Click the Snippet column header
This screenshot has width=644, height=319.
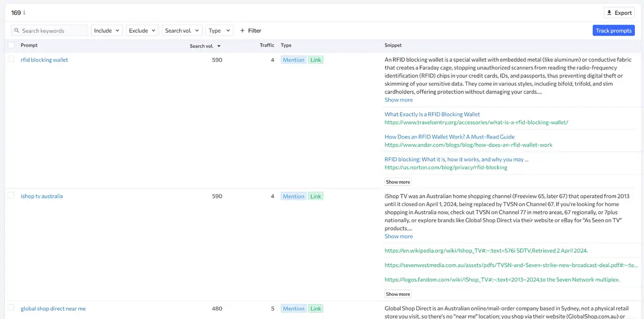click(393, 45)
